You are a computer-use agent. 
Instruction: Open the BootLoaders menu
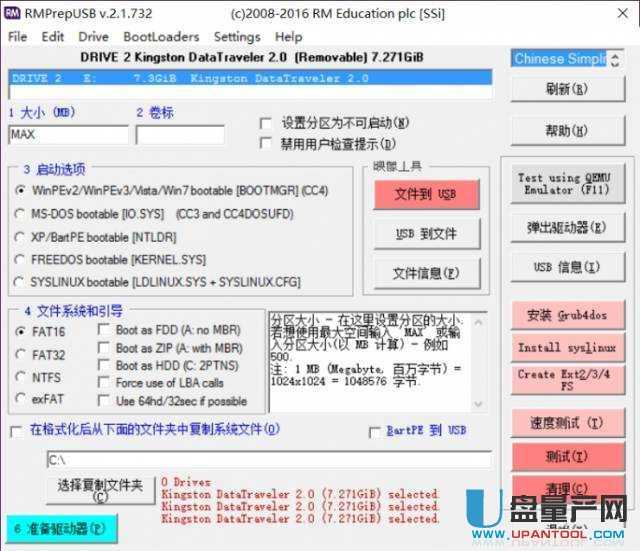tap(161, 37)
